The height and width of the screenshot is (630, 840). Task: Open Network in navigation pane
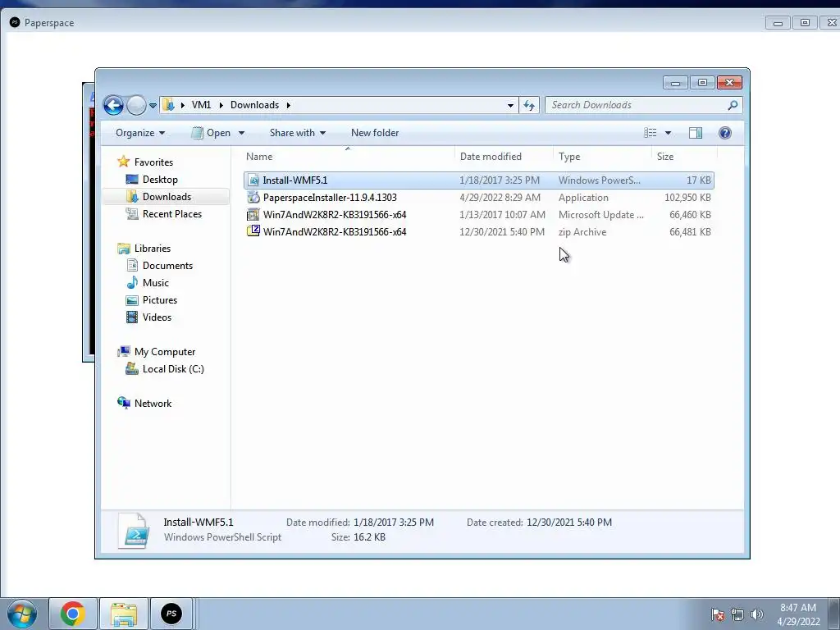(153, 404)
